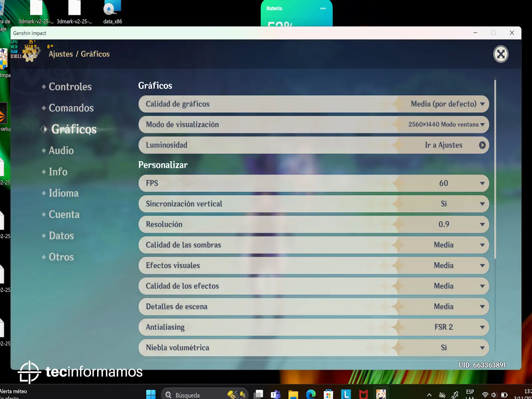The width and height of the screenshot is (532, 399).
Task: Switch to the Audio settings tab
Action: [x=61, y=151]
